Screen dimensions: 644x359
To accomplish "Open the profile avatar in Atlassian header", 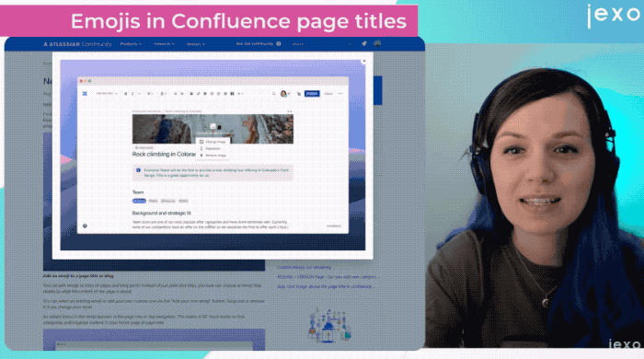I will click(x=377, y=43).
